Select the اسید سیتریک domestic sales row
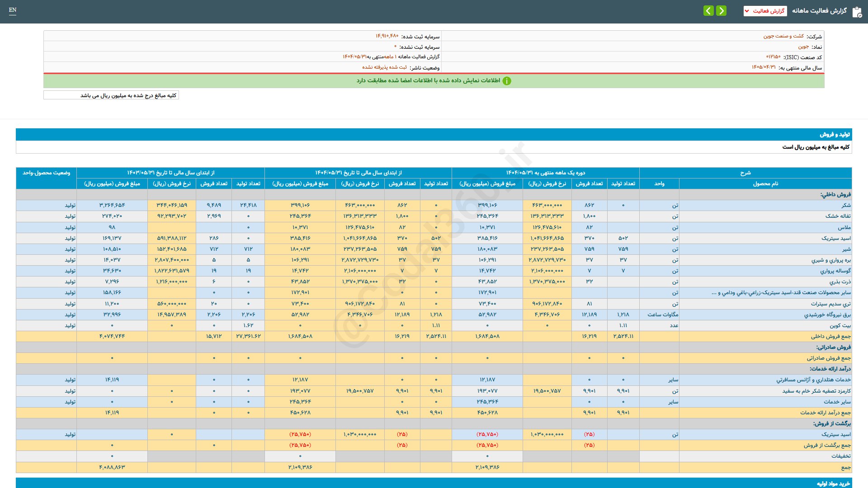 pos(836,238)
